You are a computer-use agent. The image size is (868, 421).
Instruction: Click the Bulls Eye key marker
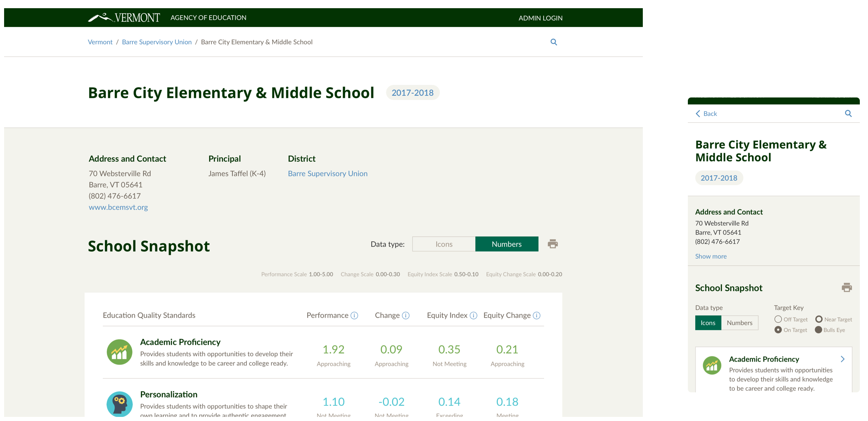818,330
